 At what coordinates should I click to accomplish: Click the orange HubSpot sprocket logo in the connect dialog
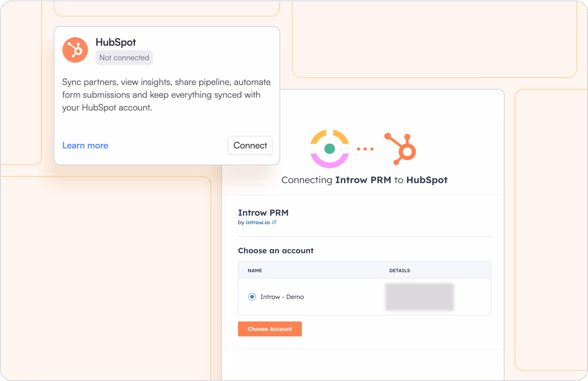400,149
